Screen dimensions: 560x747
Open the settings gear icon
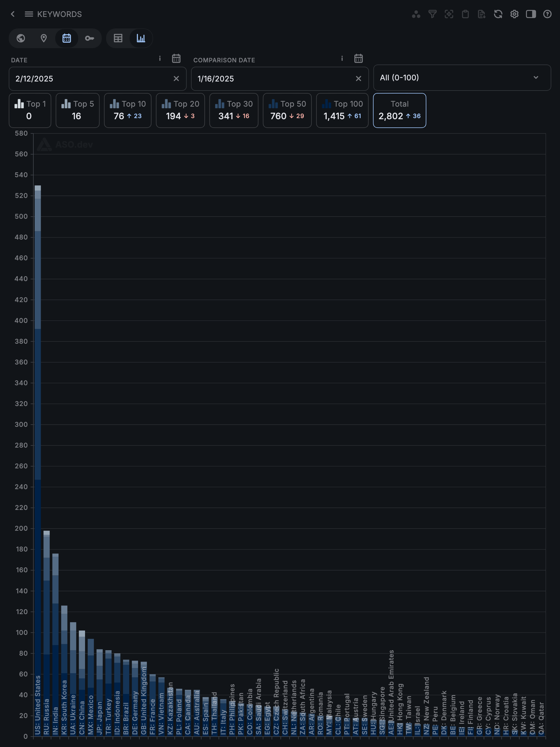[514, 14]
